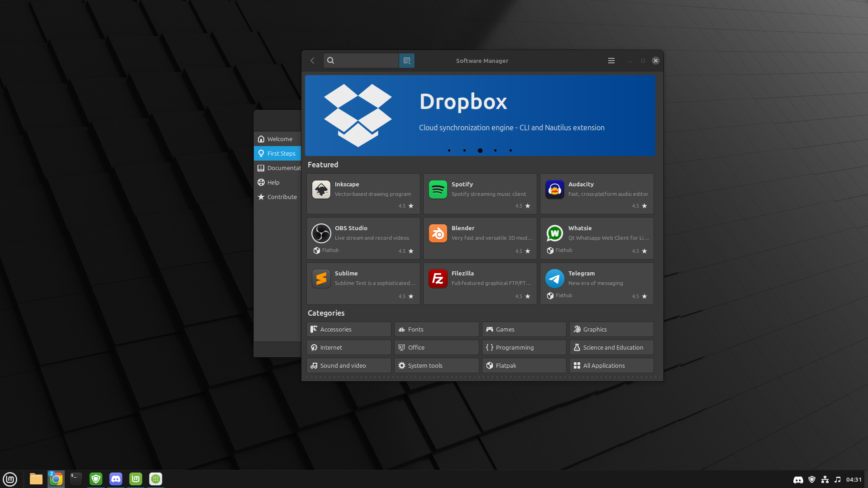Open Science and Education category
This screenshot has width=868, height=488.
611,347
